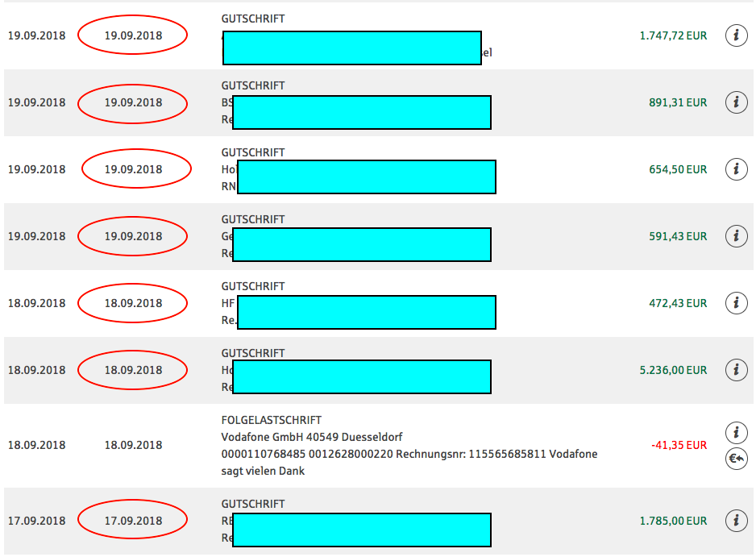Click the 1.747,72 EUR amount

click(672, 35)
